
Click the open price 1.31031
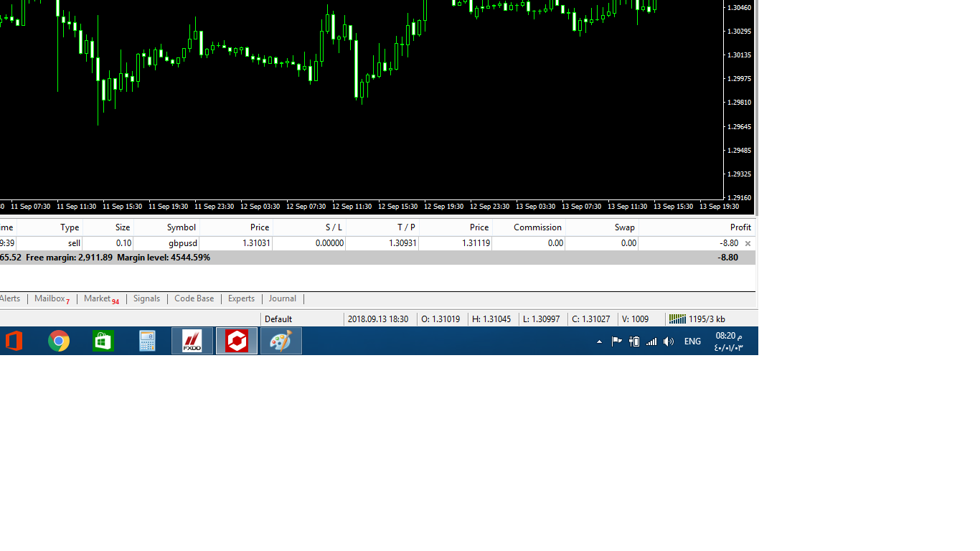coord(256,243)
